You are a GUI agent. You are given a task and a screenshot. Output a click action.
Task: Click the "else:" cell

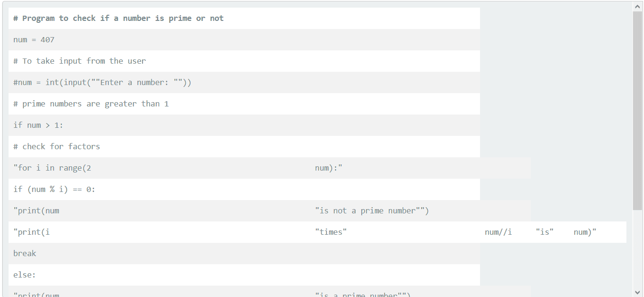coord(25,275)
